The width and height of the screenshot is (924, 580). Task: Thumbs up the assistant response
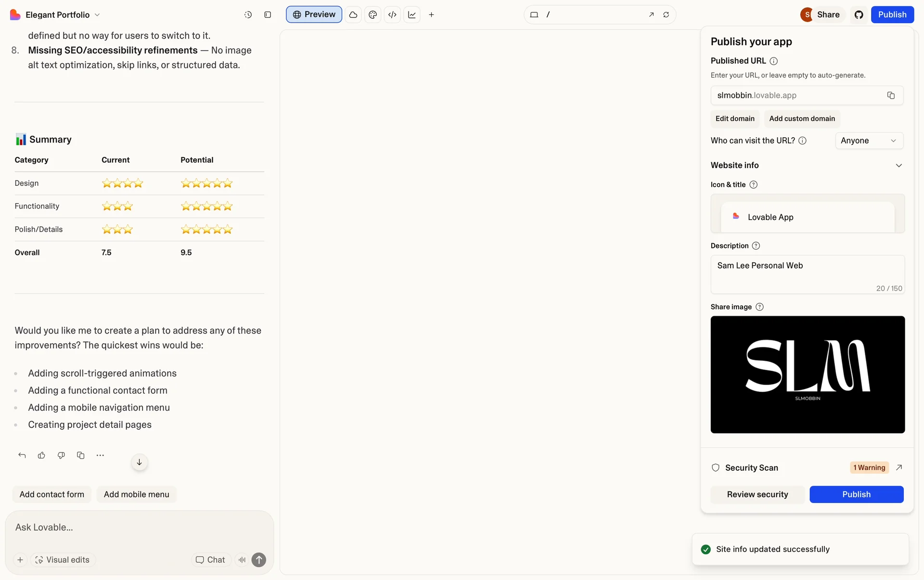point(41,455)
